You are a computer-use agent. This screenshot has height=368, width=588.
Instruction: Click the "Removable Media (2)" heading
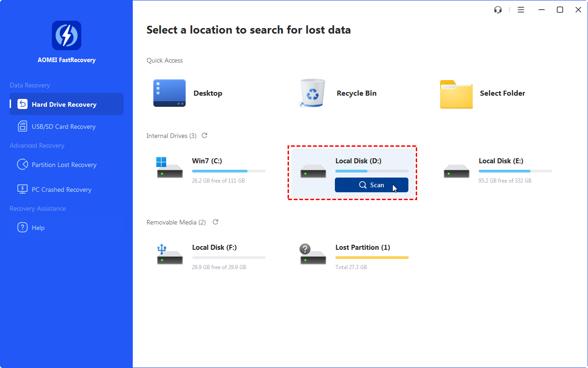176,222
